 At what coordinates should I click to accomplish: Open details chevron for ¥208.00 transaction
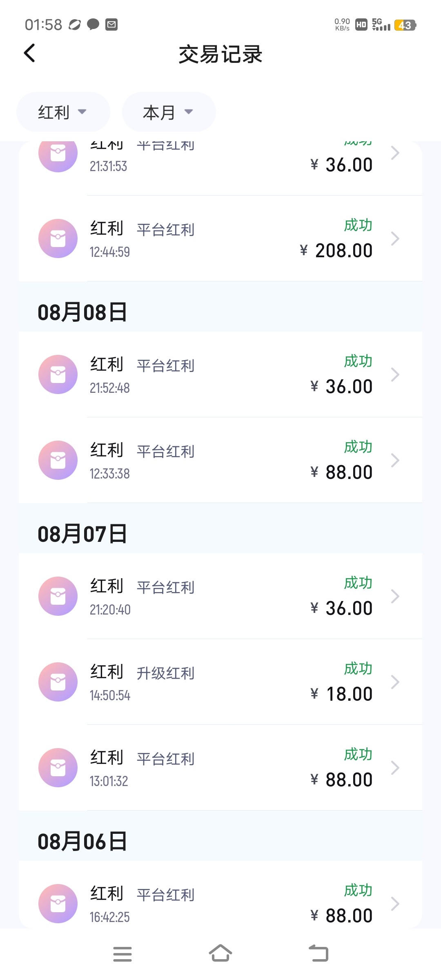394,238
